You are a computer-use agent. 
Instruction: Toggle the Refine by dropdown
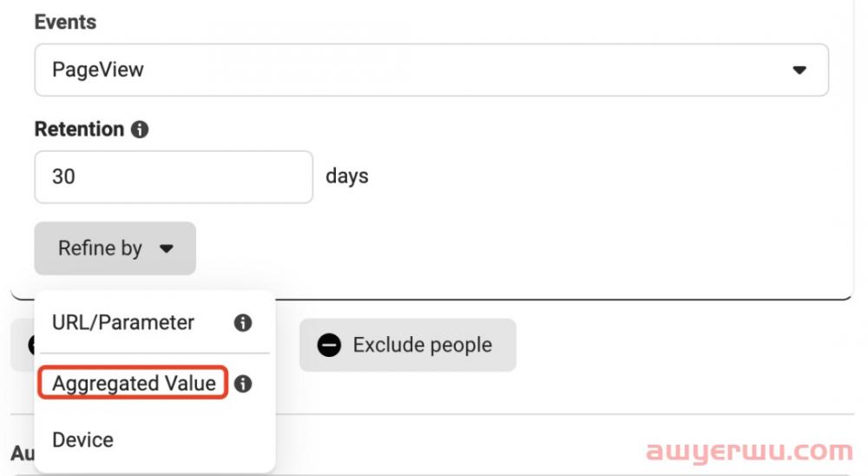coord(115,248)
